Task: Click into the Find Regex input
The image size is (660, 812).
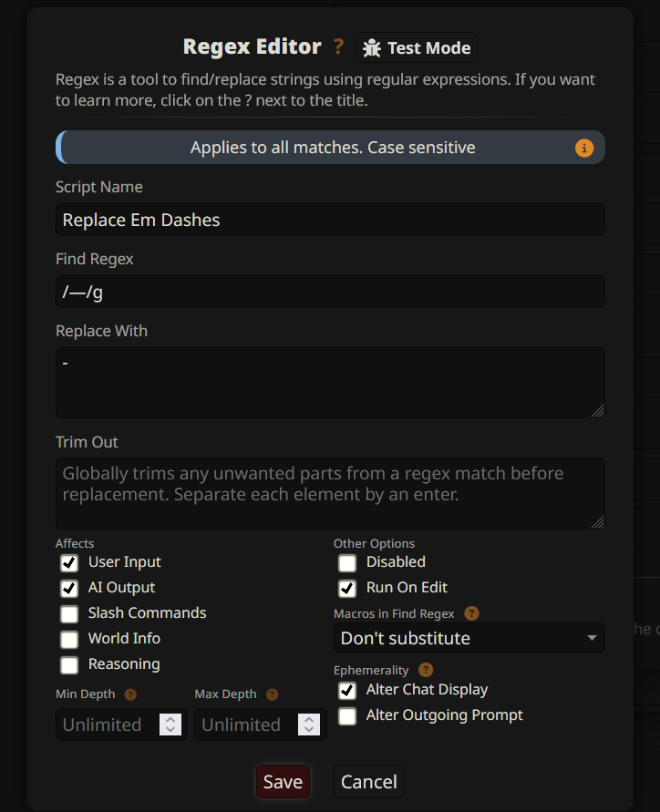Action: [x=330, y=292]
